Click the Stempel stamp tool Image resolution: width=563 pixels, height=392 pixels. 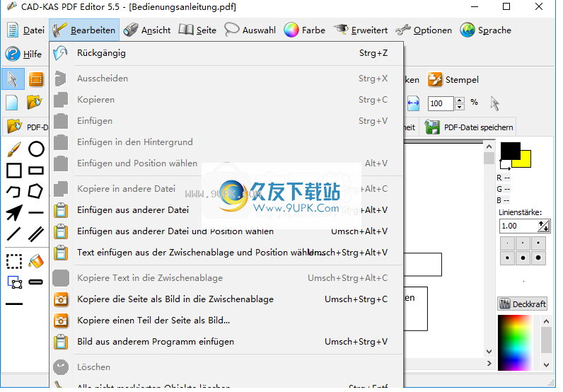pyautogui.click(x=453, y=80)
